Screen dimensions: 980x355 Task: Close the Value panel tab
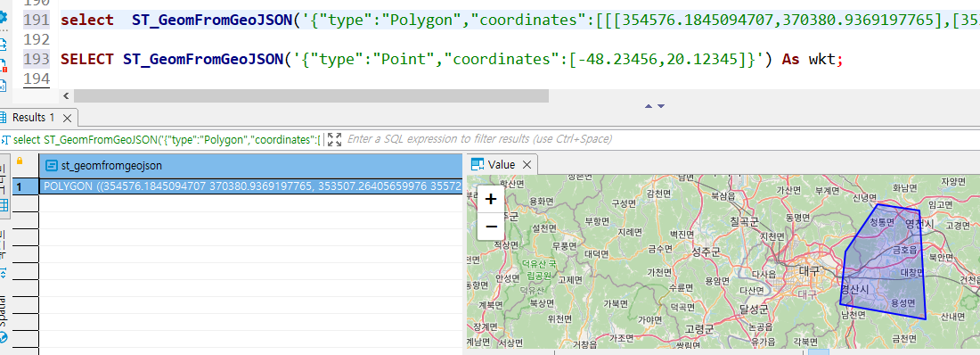[527, 165]
